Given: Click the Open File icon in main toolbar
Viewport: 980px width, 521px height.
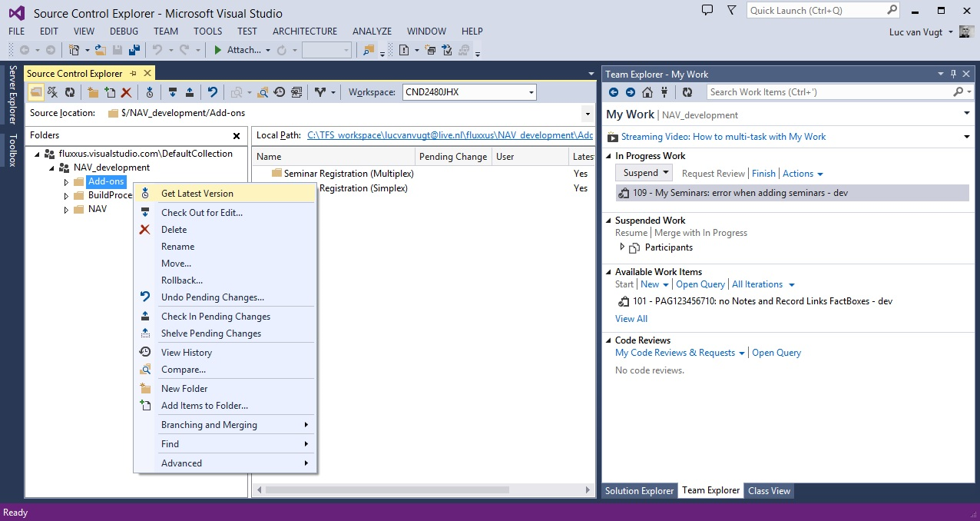Looking at the screenshot, I should tap(101, 50).
